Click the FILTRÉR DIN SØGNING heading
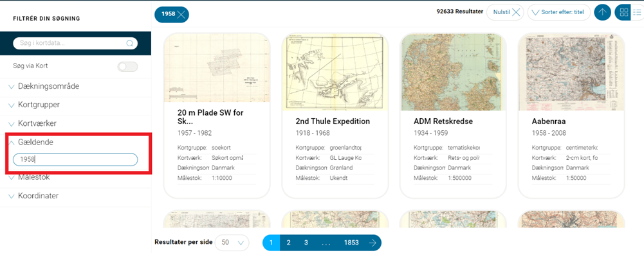Image resolution: width=644 pixels, height=253 pixels. (46, 19)
